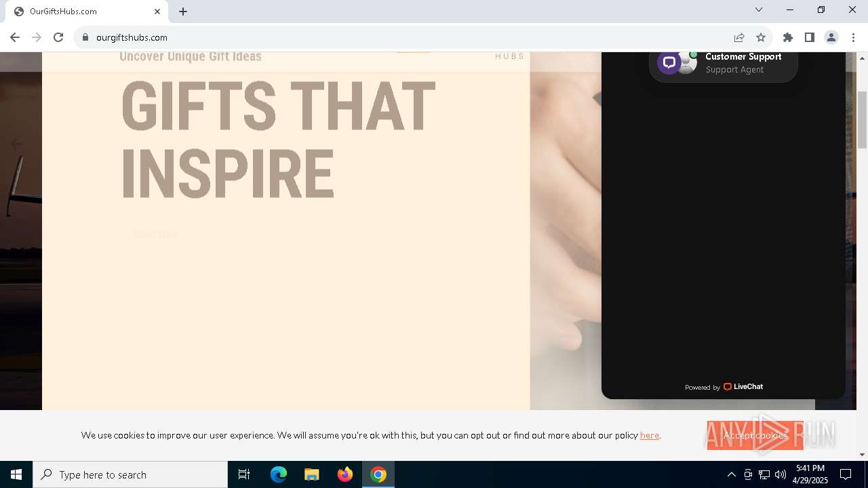This screenshot has width=868, height=488.
Task: Close the OurGiftsHubs.com tab
Action: coord(157,12)
